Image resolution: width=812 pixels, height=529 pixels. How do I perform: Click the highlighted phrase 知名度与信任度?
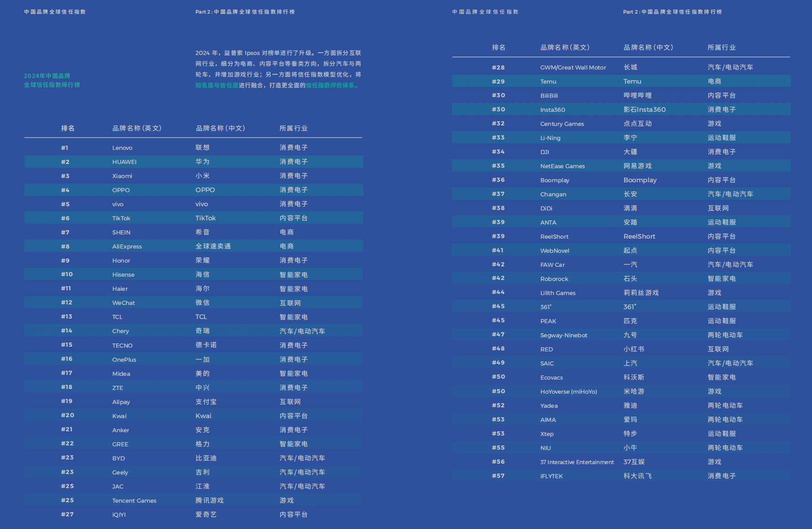click(x=217, y=86)
